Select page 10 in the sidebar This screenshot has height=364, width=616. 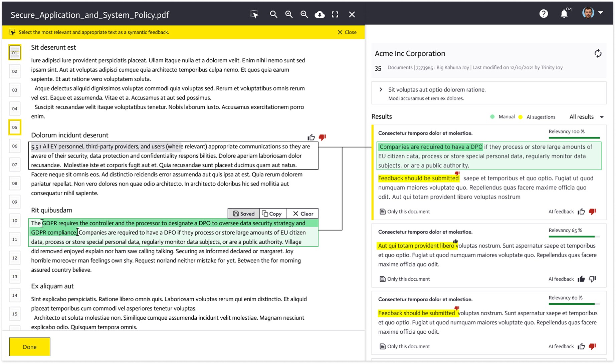point(15,221)
